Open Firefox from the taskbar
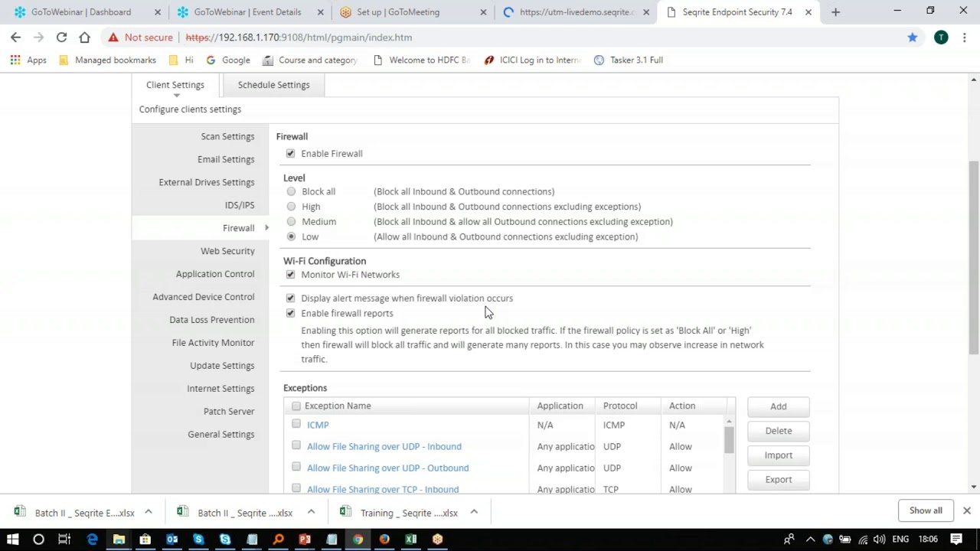The width and height of the screenshot is (980, 551). (384, 540)
